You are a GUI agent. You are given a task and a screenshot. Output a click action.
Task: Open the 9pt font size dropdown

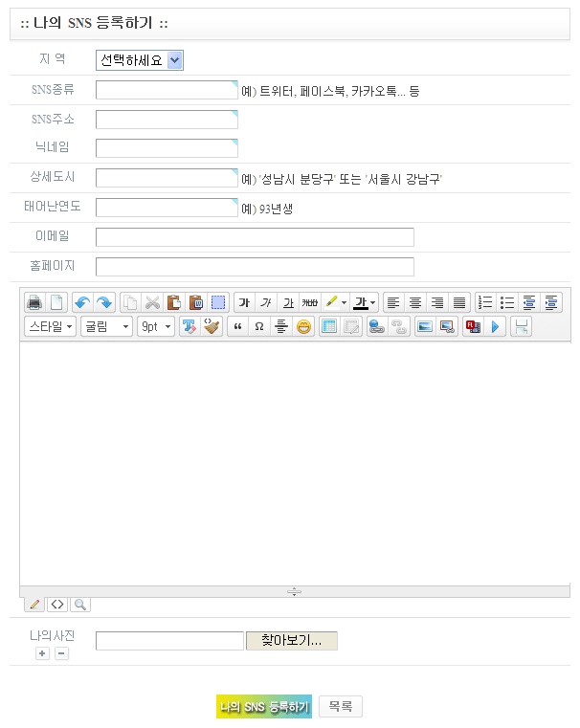pyautogui.click(x=156, y=327)
